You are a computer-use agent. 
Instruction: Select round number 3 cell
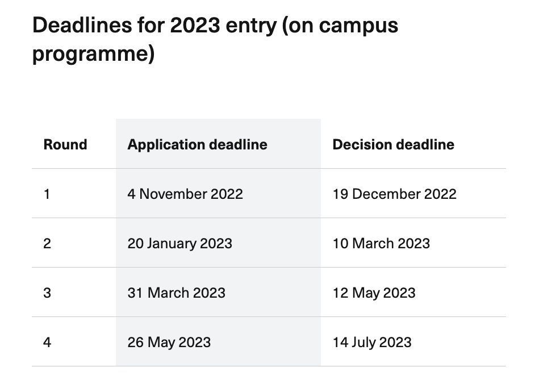click(x=47, y=293)
